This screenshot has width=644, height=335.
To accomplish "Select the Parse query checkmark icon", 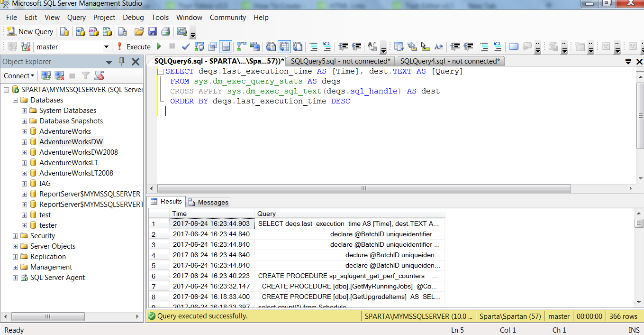I will point(186,47).
